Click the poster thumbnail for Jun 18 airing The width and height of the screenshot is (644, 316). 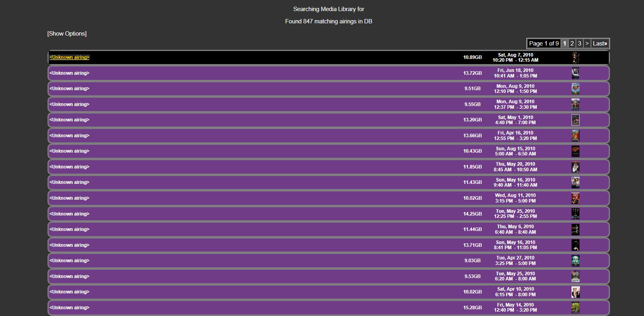pyautogui.click(x=576, y=73)
